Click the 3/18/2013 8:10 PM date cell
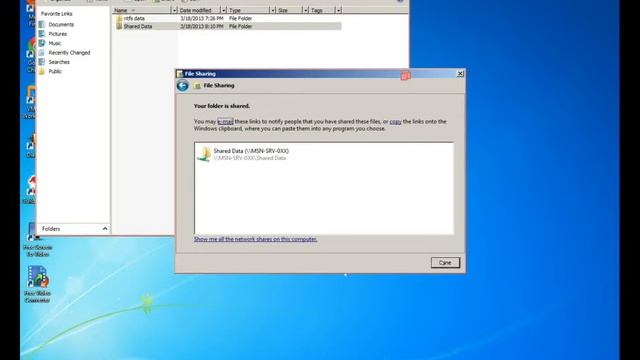The image size is (640, 360). point(202,26)
